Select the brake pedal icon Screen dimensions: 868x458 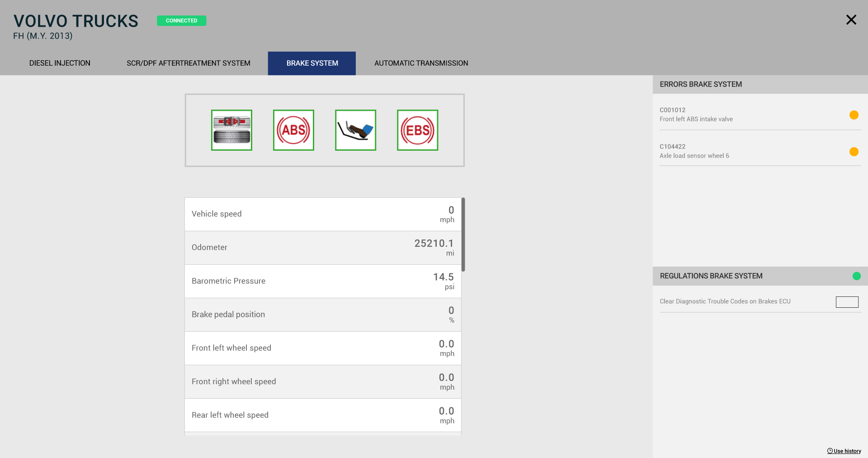355,130
